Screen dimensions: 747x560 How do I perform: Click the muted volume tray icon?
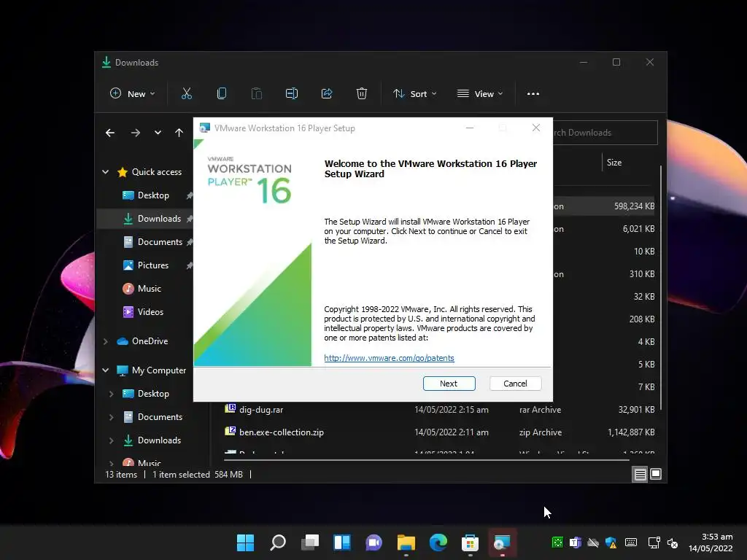click(x=673, y=542)
